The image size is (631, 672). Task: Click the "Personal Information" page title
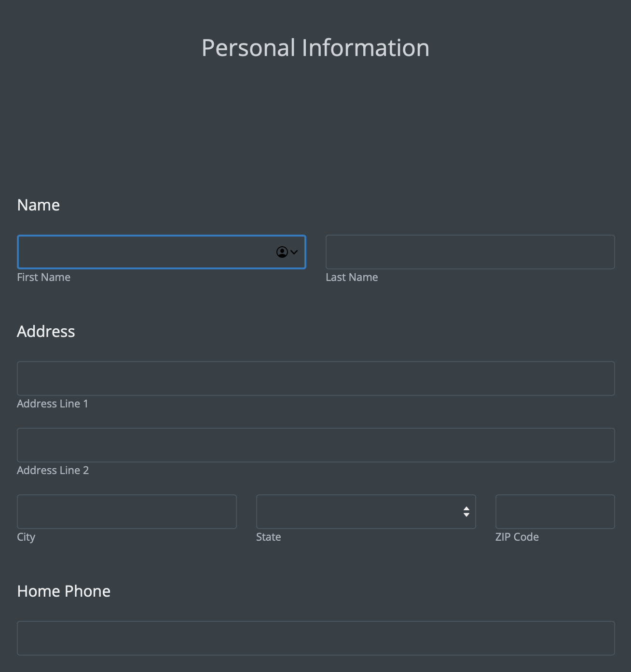pyautogui.click(x=315, y=48)
